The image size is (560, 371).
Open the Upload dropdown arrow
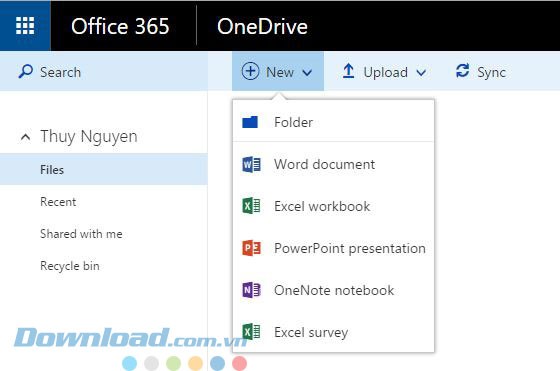pyautogui.click(x=421, y=73)
